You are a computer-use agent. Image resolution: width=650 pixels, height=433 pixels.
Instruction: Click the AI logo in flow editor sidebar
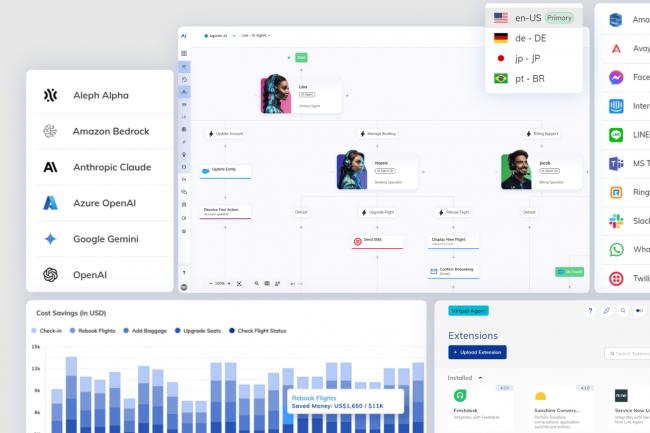point(184,36)
